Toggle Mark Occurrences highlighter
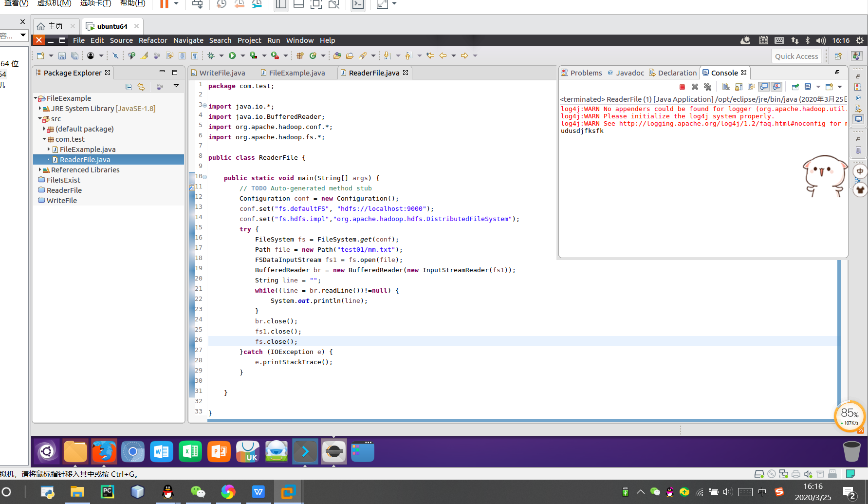This screenshot has height=504, width=868. point(145,56)
